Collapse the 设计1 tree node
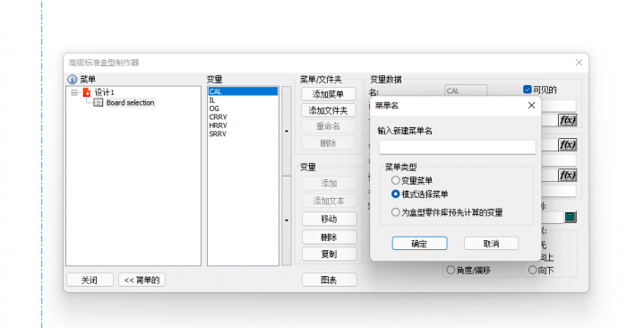The image size is (644, 328). [x=74, y=93]
